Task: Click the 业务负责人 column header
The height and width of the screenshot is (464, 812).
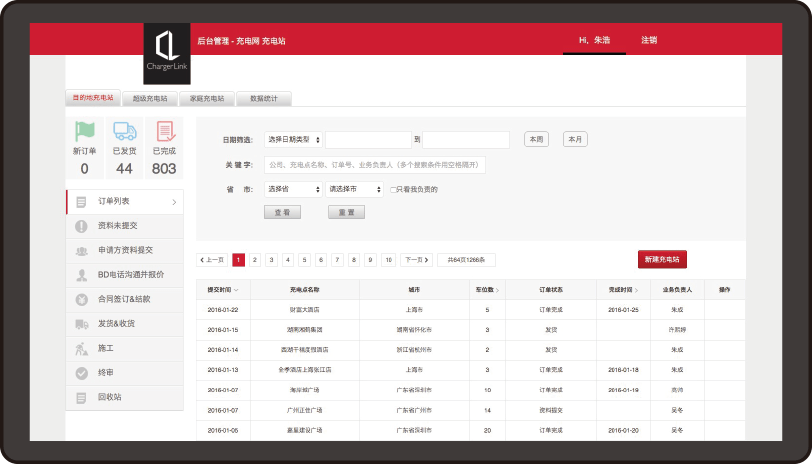Action: click(677, 290)
